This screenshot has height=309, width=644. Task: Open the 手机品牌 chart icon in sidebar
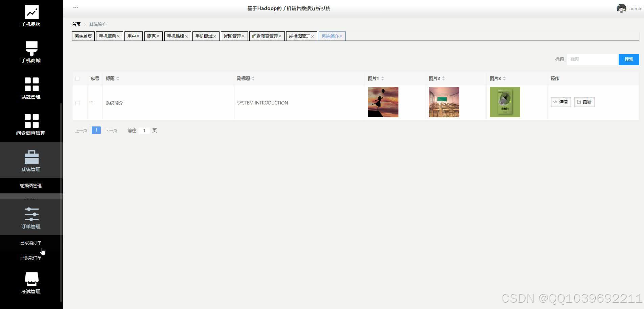pyautogui.click(x=31, y=12)
